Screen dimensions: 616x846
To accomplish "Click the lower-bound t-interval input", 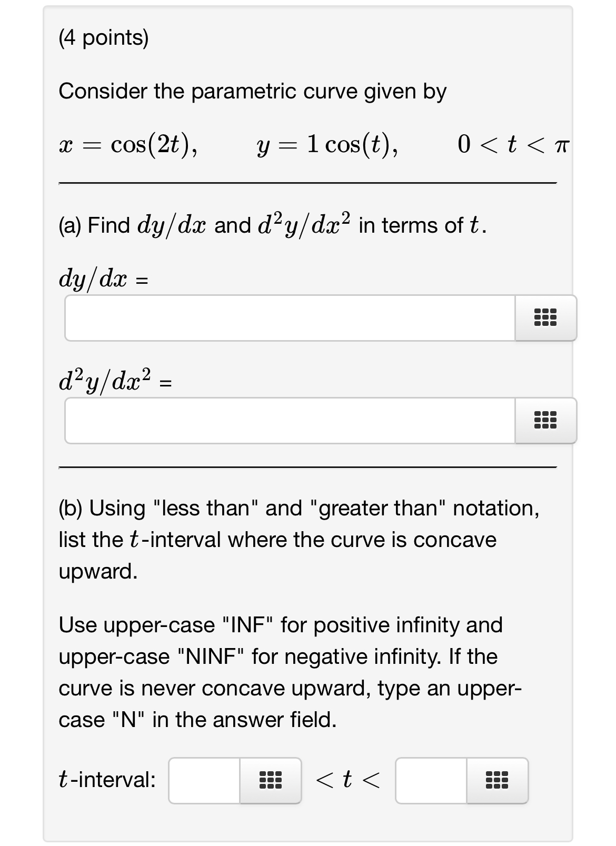I will click(x=205, y=782).
